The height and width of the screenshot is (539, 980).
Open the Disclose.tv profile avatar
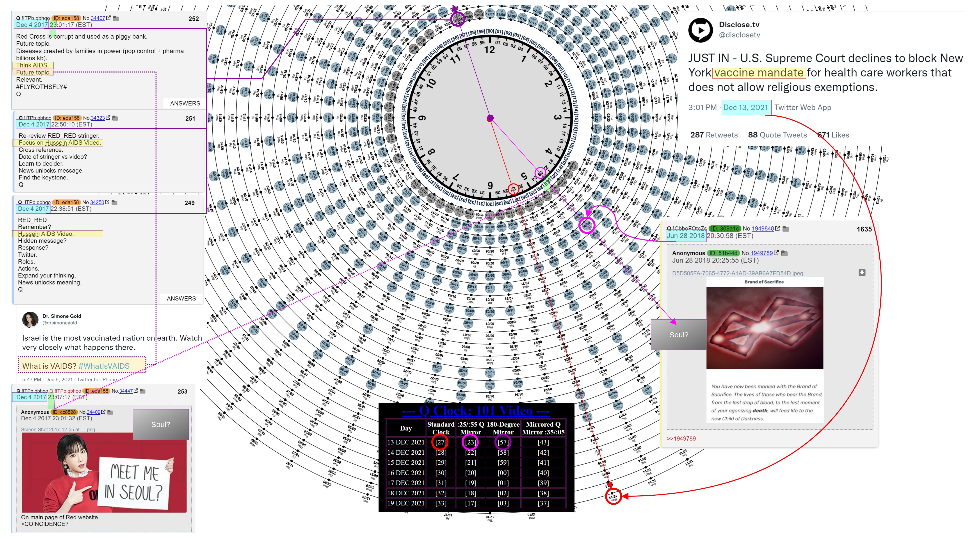click(x=700, y=30)
